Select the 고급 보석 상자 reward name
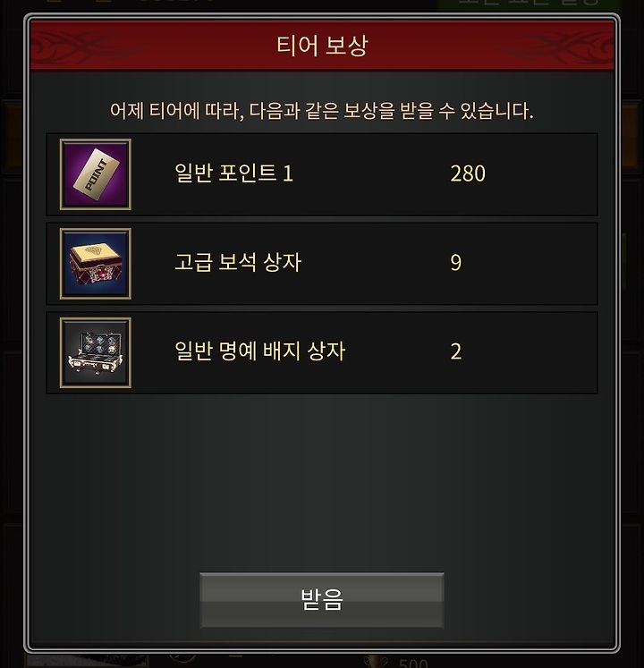The width and height of the screenshot is (644, 668). point(238,262)
